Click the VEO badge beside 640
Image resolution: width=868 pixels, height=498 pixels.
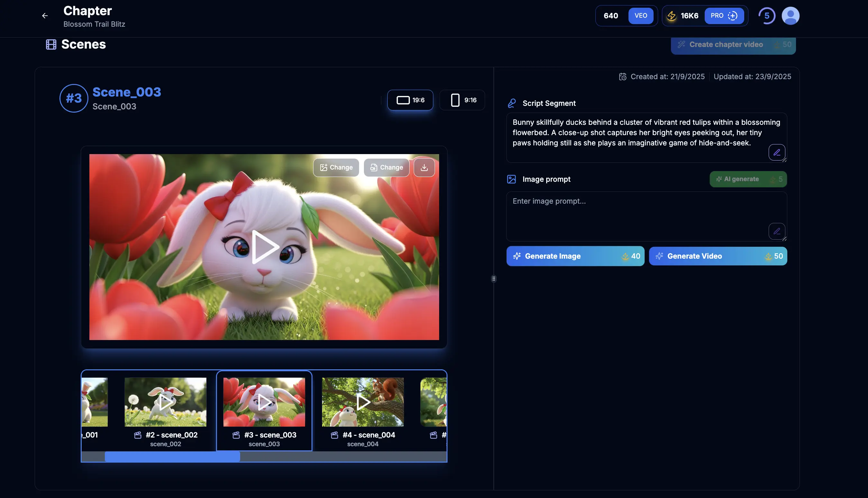point(640,16)
